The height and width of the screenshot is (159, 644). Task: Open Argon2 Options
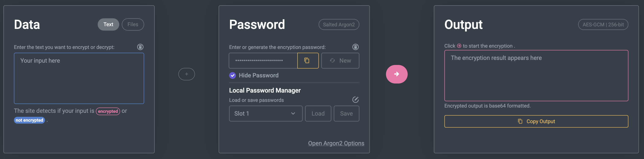click(336, 143)
